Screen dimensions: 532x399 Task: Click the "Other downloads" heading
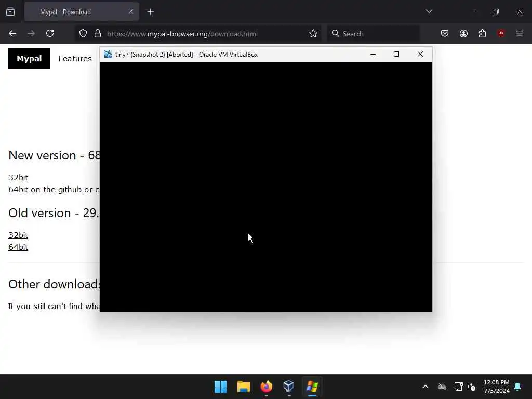tap(54, 284)
